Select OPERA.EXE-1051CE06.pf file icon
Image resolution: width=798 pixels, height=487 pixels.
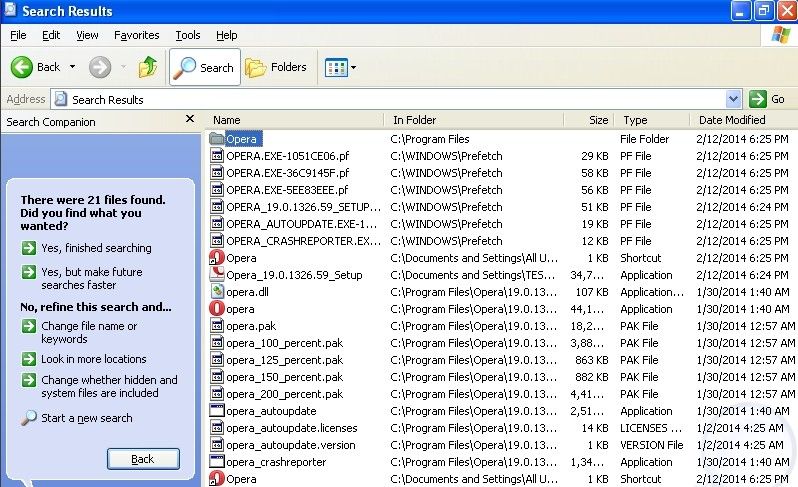click(x=217, y=156)
